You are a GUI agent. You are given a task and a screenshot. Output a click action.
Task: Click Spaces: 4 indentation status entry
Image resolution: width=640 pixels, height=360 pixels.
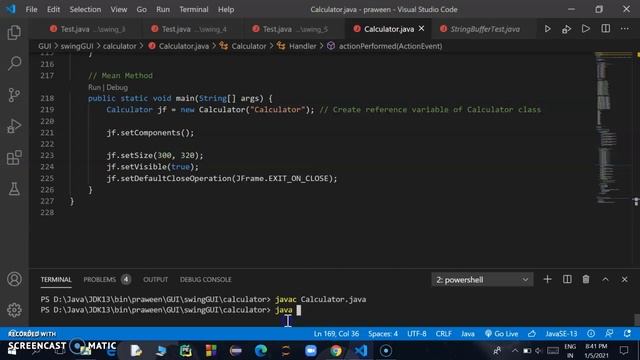click(x=383, y=334)
